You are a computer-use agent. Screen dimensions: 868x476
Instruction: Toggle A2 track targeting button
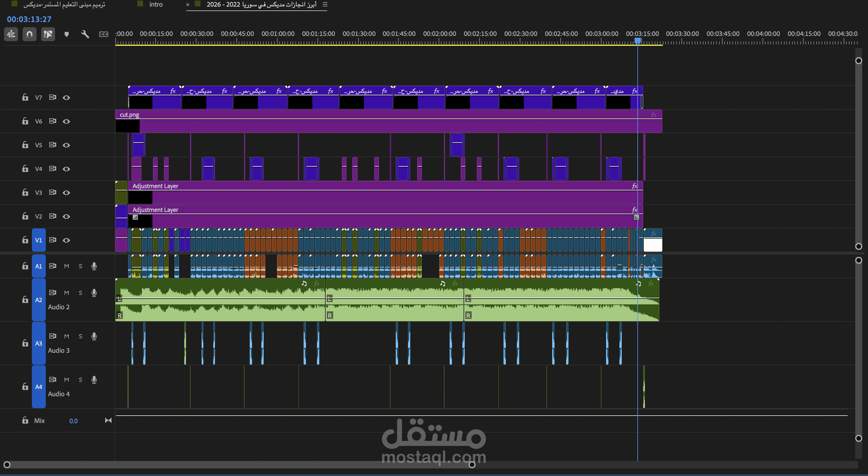[x=39, y=300]
